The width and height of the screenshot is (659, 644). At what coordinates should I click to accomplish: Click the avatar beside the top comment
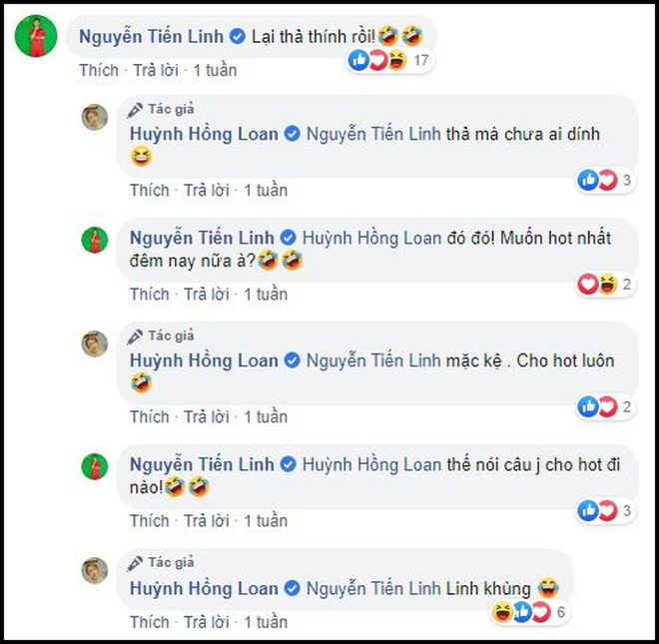coord(35,39)
